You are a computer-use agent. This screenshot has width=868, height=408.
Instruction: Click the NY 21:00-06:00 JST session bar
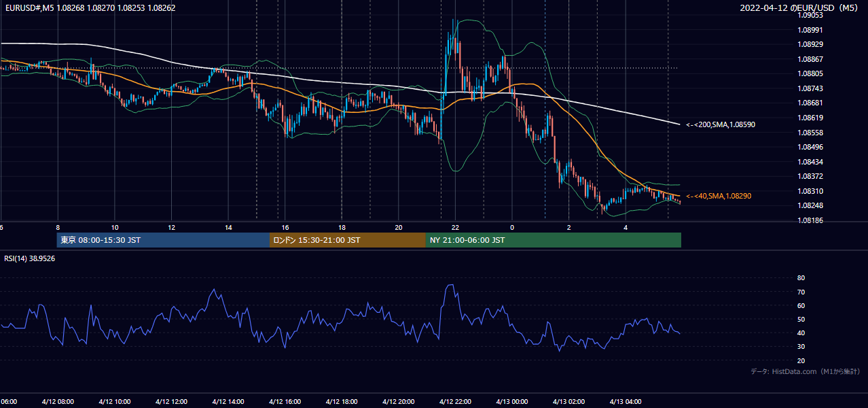[554, 240]
